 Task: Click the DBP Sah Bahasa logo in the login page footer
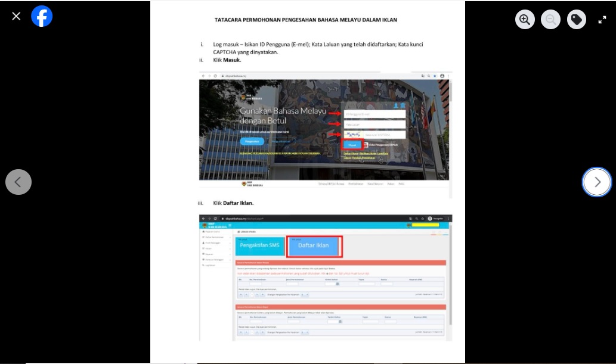pos(252,185)
